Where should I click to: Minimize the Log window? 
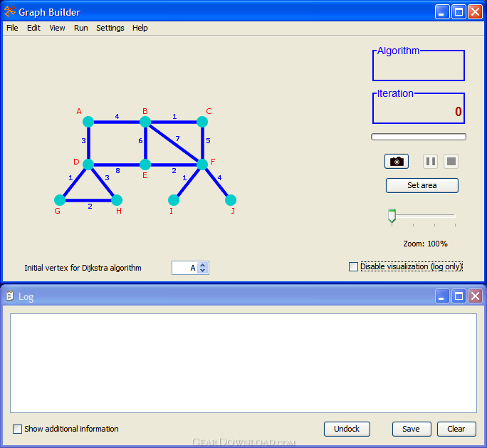pos(441,296)
